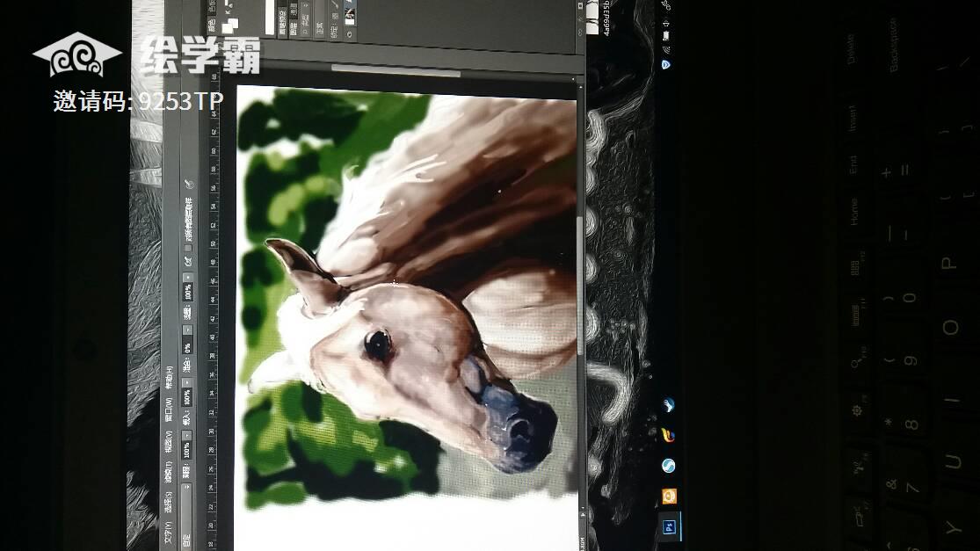
Task: Open the blue round browser icon on taskbar
Action: (x=668, y=466)
